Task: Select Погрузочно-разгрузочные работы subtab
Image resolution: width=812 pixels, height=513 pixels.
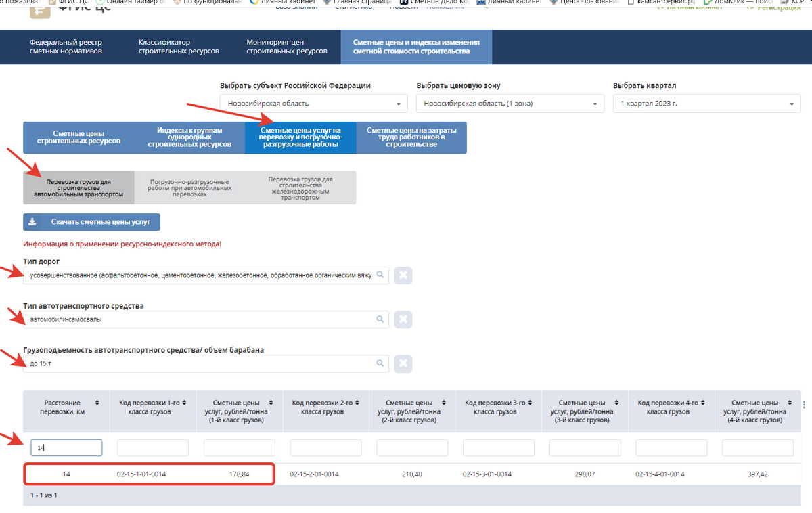Action: point(189,187)
